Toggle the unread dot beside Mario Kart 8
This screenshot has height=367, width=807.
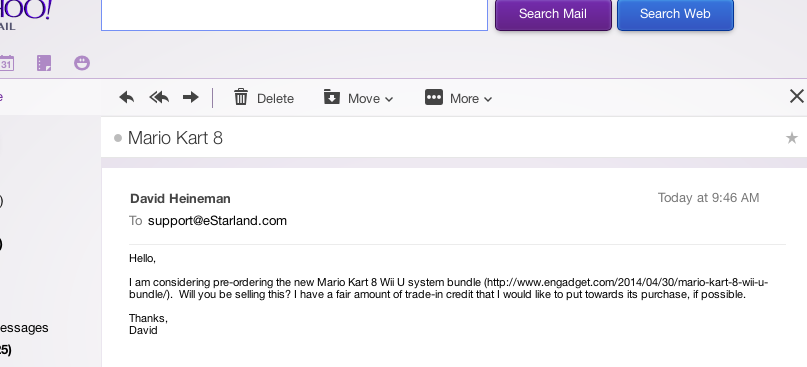[118, 138]
